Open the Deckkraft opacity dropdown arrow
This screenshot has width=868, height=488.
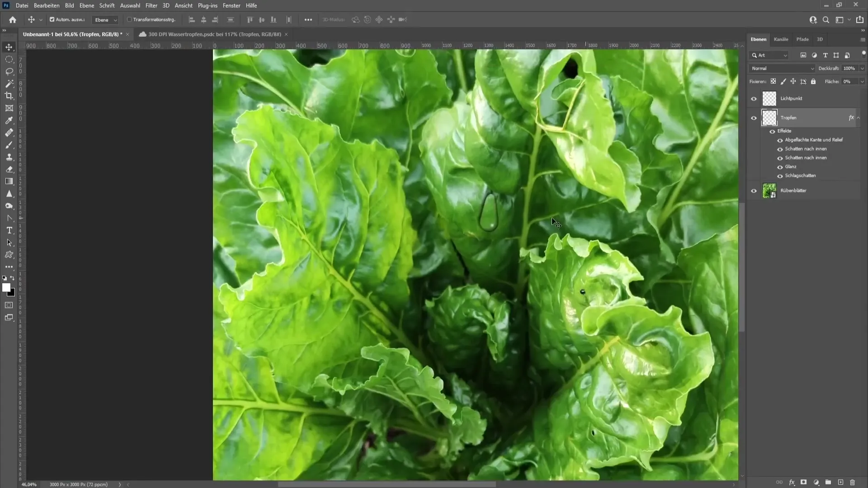[x=862, y=68]
